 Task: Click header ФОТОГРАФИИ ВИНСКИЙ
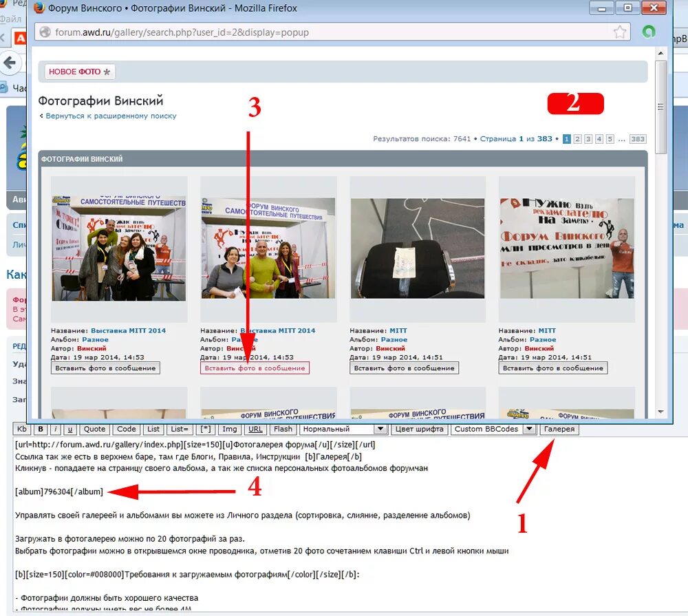(x=82, y=159)
